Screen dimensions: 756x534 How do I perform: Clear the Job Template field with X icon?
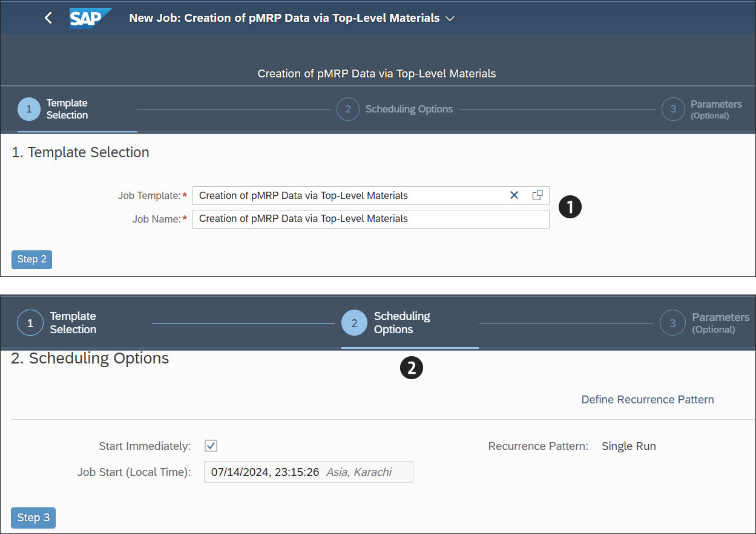pyautogui.click(x=514, y=195)
